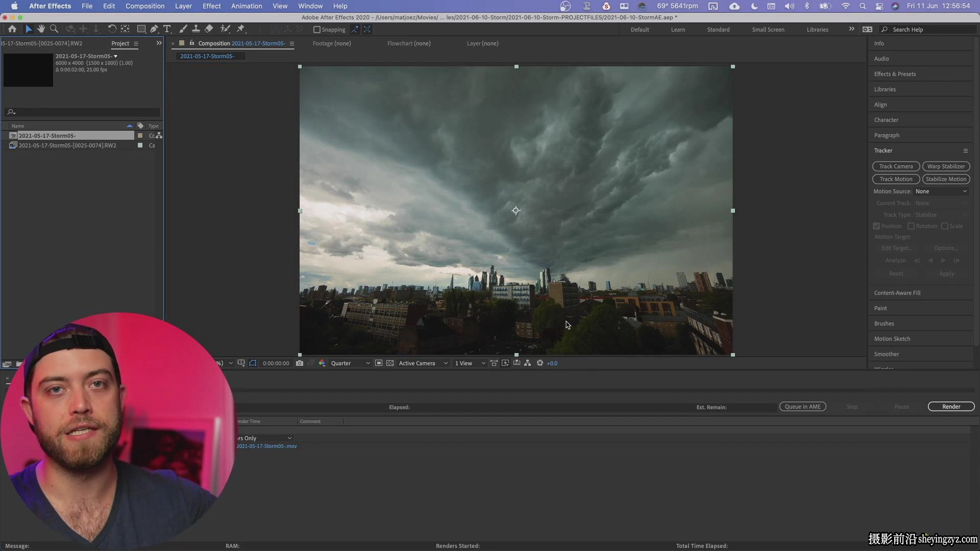
Task: Toggle the snap collapsed compositions icon
Action: (367, 30)
